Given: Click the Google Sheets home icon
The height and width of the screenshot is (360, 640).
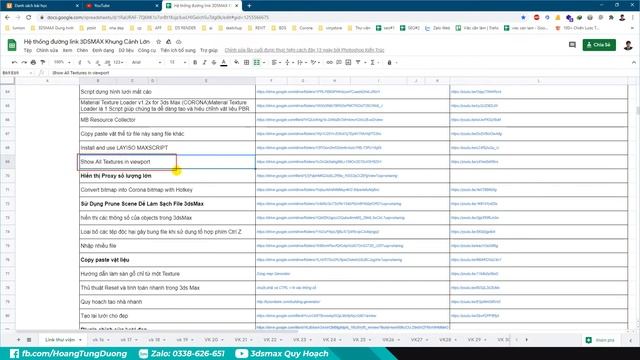Looking at the screenshot, I should pos(12,45).
